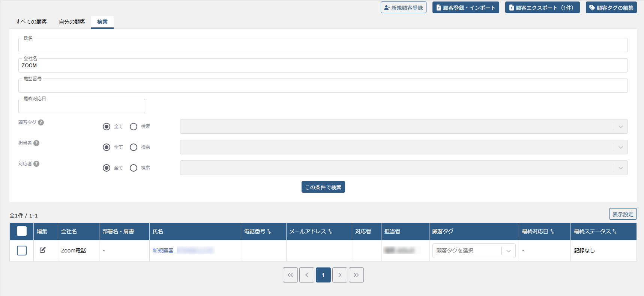Select 検索 radio for 顧客タグ

coord(134,127)
